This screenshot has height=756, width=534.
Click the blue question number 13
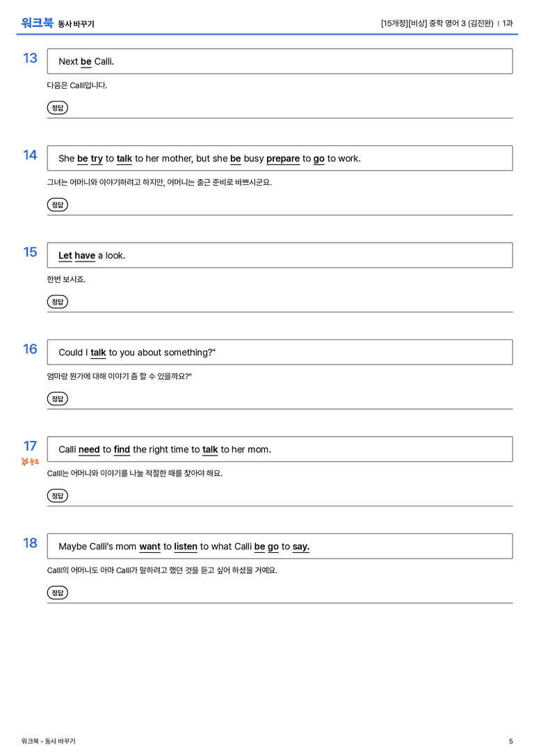(x=30, y=58)
